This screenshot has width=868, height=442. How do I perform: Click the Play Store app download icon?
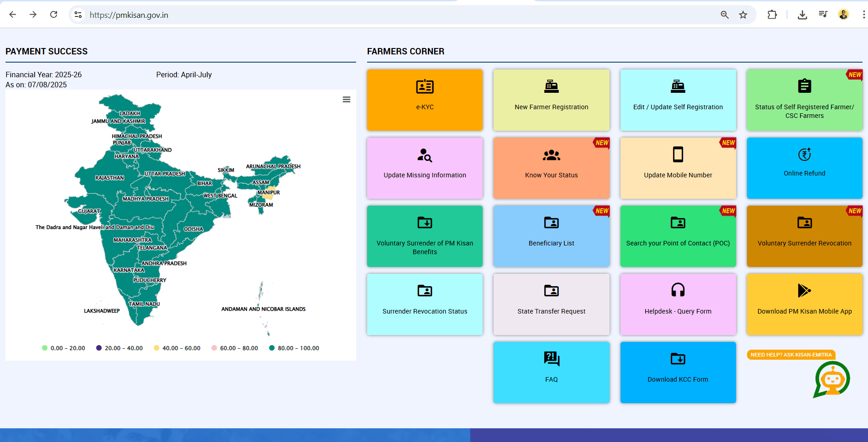click(804, 290)
